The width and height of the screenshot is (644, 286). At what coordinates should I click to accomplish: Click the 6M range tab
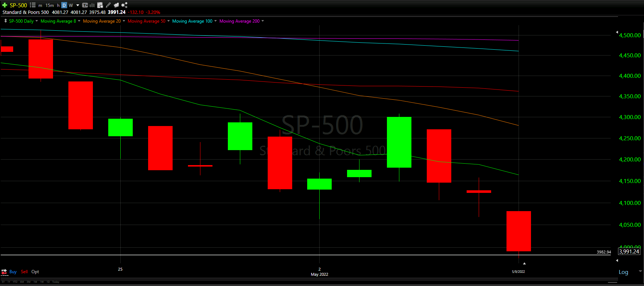point(22,282)
